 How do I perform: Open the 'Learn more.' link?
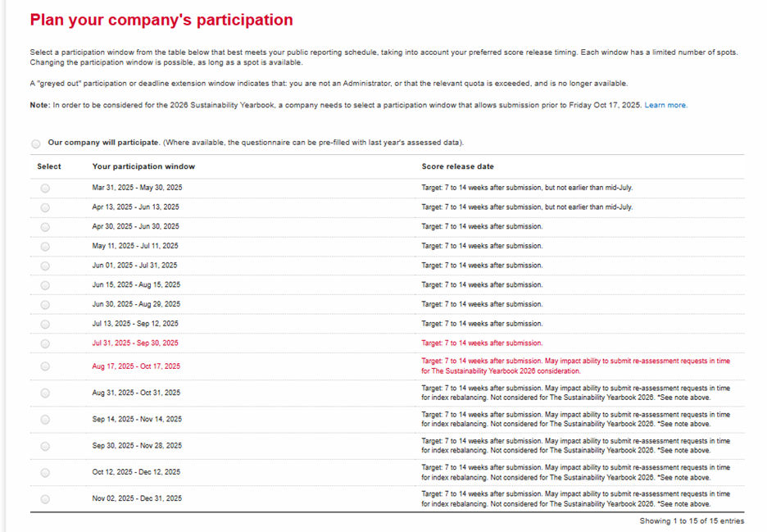coord(665,106)
